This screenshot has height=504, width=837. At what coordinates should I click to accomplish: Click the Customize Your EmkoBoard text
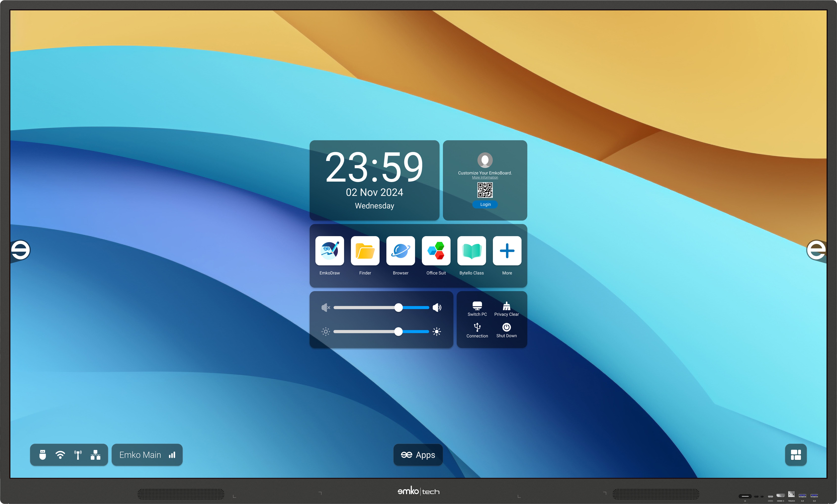pyautogui.click(x=485, y=173)
